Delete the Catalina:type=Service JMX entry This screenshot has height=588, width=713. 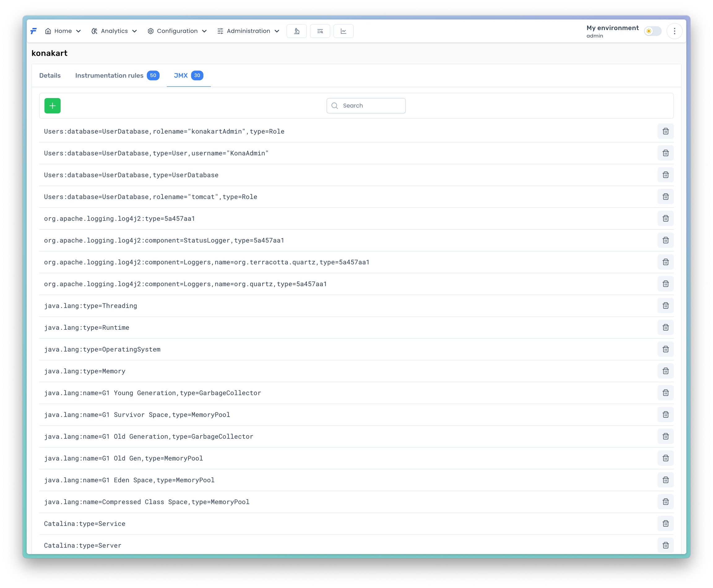(x=665, y=523)
